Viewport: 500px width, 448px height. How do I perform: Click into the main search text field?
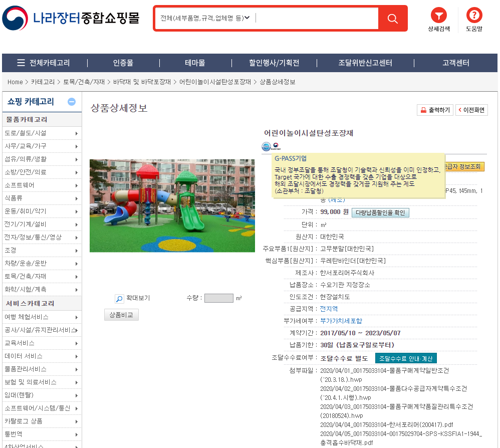coord(317,18)
